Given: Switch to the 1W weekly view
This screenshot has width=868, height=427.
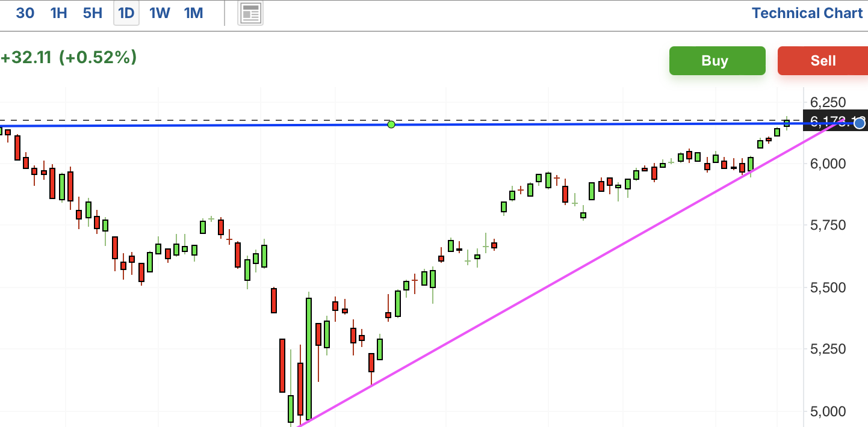Looking at the screenshot, I should pyautogui.click(x=160, y=13).
